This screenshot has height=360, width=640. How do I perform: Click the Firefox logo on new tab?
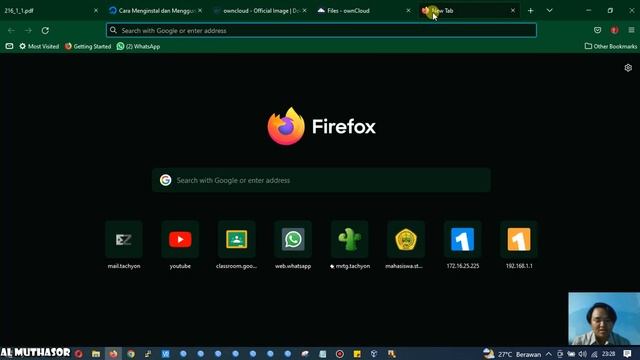point(286,126)
